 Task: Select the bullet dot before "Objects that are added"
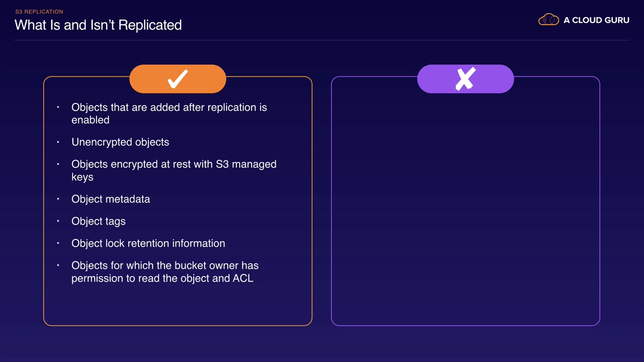pos(58,107)
